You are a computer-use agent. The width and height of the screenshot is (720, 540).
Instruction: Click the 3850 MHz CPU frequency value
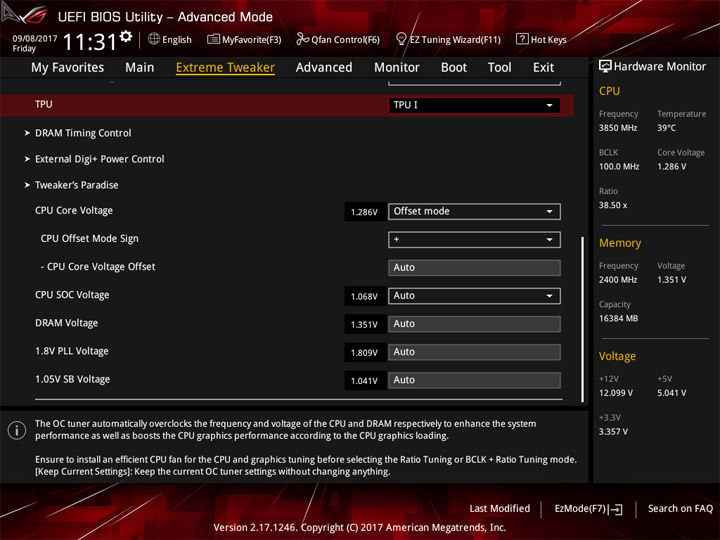pos(618,128)
